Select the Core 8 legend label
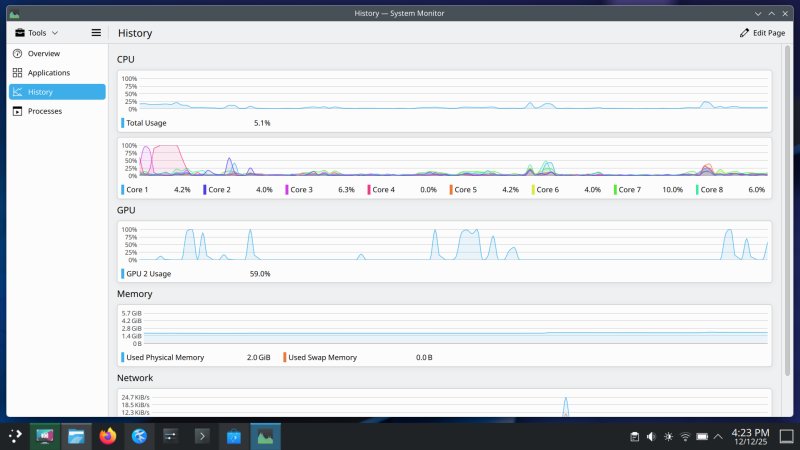The height and width of the screenshot is (450, 800). pos(710,190)
